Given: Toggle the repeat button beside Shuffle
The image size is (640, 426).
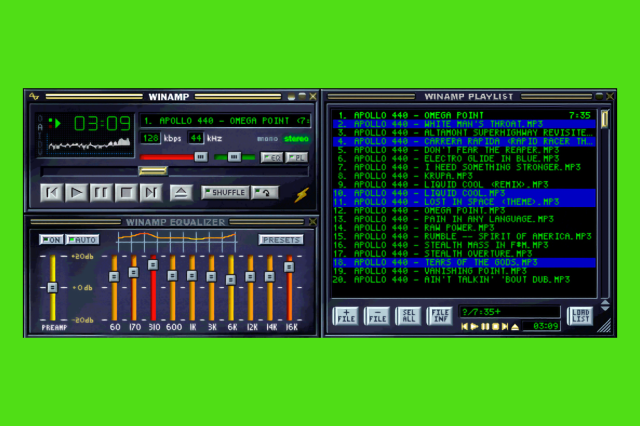Looking at the screenshot, I should click(x=264, y=192).
